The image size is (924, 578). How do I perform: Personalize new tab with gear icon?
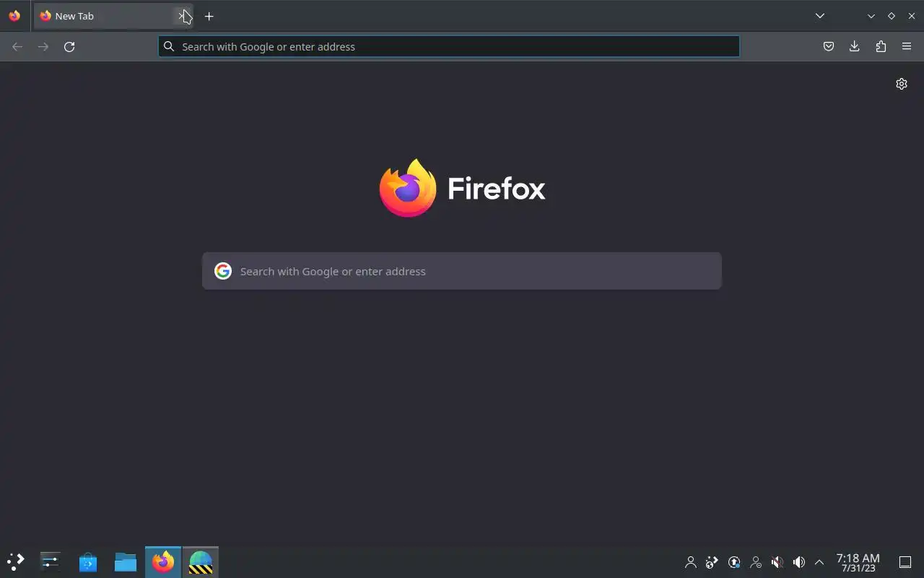[x=902, y=84]
